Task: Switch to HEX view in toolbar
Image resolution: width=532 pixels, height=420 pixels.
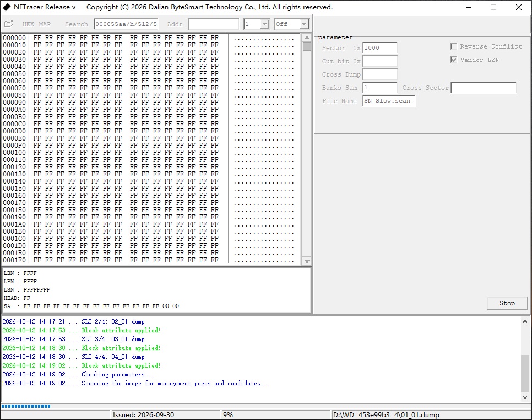Action: [x=28, y=24]
